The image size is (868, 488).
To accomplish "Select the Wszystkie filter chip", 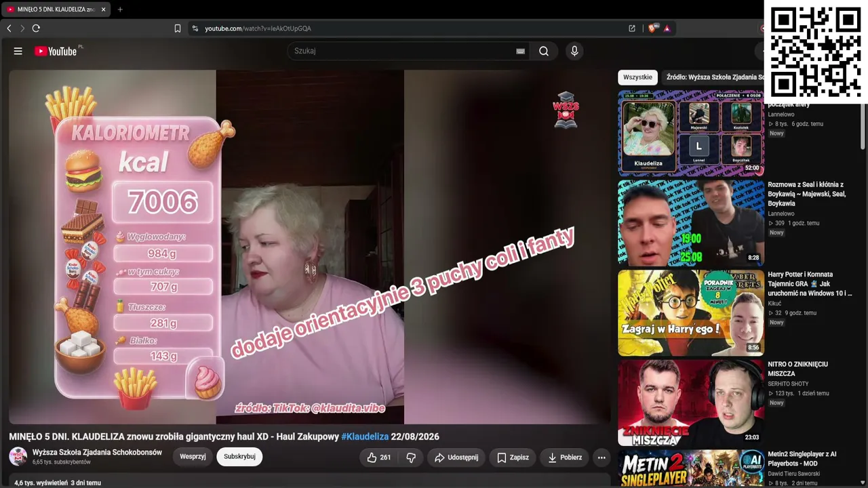I will point(637,77).
